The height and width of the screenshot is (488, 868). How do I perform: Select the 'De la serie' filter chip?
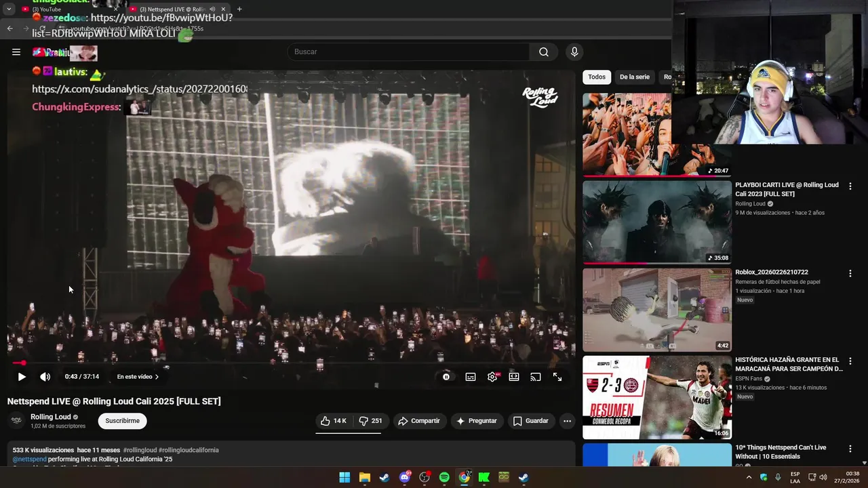(x=634, y=77)
